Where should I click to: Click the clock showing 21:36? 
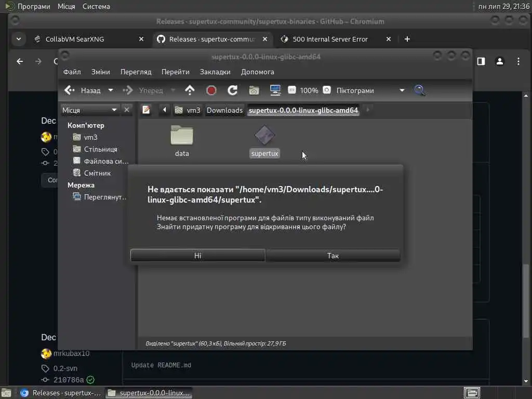coord(503,6)
